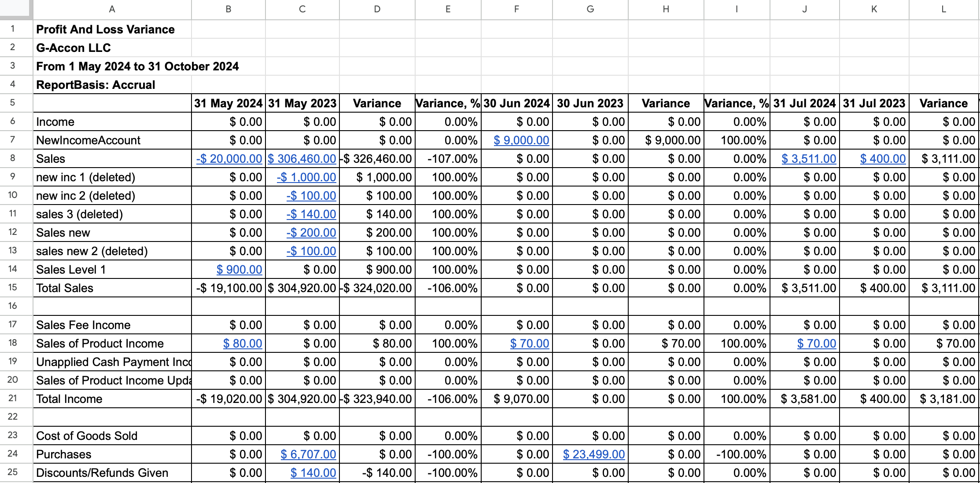Select column H header
The image size is (980, 483).
tap(666, 9)
